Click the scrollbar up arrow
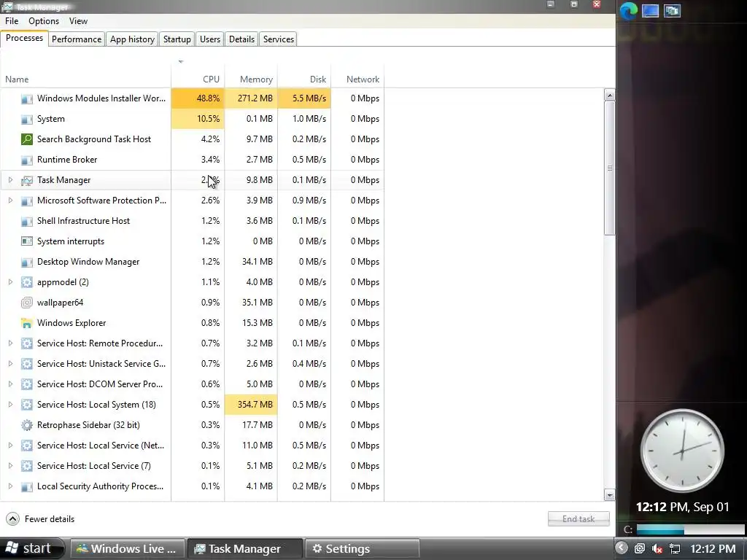This screenshot has width=747, height=560. point(610,95)
